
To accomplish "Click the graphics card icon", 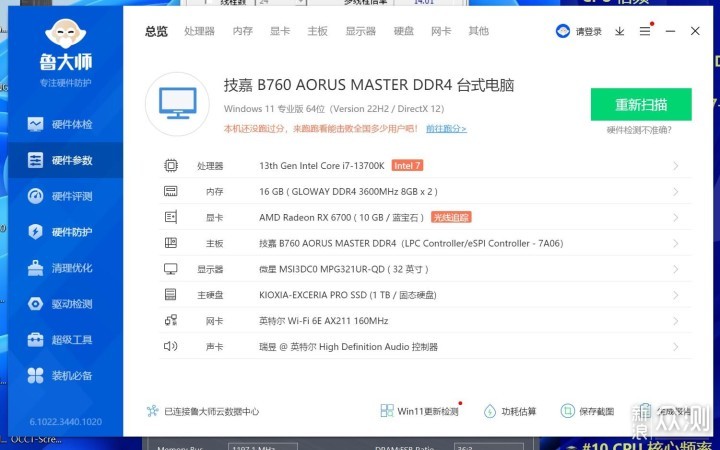I will [x=171, y=217].
